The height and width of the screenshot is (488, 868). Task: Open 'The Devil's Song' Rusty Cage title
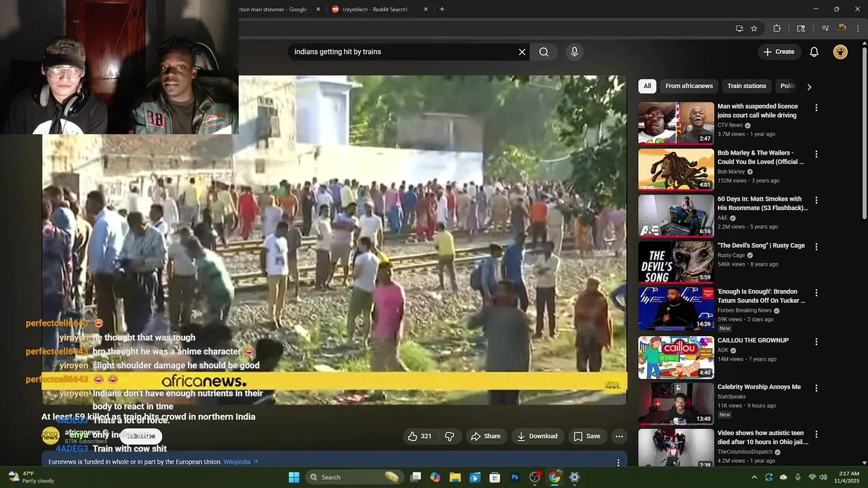(761, 246)
